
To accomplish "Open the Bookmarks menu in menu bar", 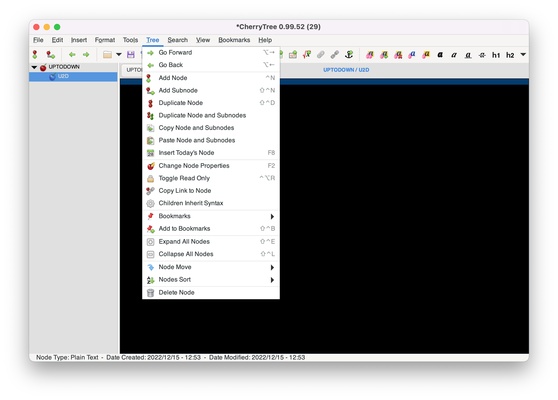I will (x=234, y=40).
